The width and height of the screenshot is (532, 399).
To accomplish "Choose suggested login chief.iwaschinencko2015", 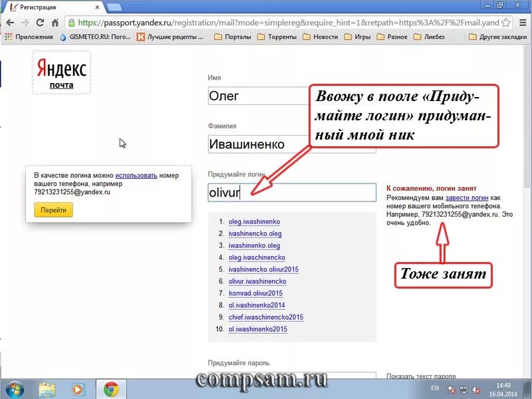I will click(265, 317).
